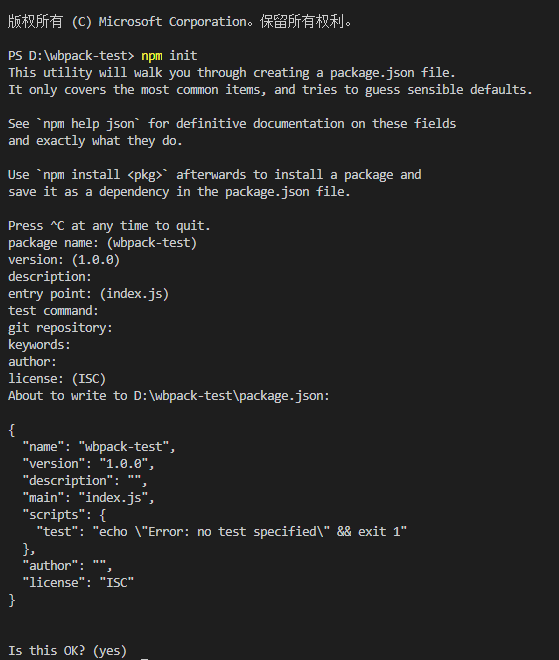
Task: Click the 'Is this OK? (yes)' prompt line
Action: click(x=67, y=651)
